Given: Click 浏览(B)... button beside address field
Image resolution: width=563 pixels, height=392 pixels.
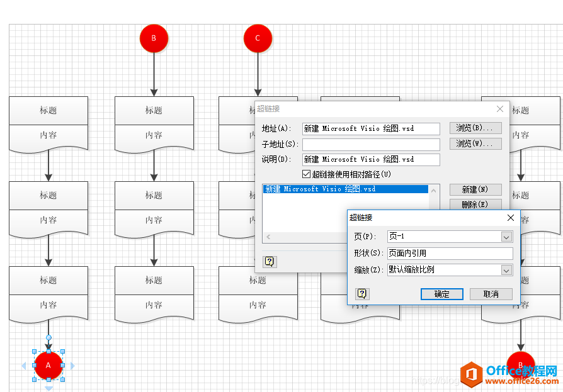Looking at the screenshot, I should click(x=475, y=128).
